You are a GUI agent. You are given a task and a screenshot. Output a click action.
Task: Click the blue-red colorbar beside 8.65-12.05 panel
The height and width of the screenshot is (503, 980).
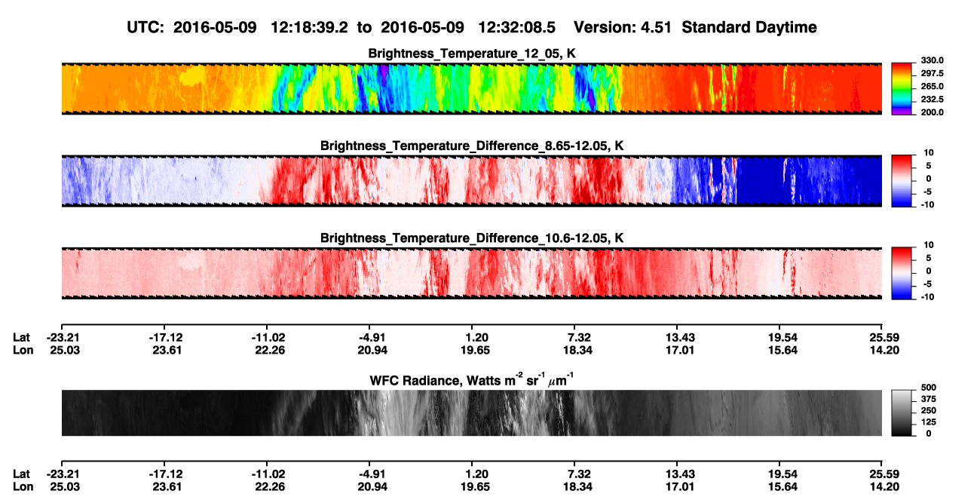coord(902,181)
